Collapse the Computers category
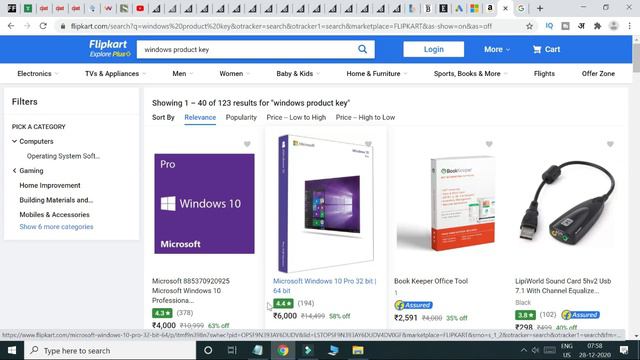This screenshot has width=640, height=360. [14, 141]
